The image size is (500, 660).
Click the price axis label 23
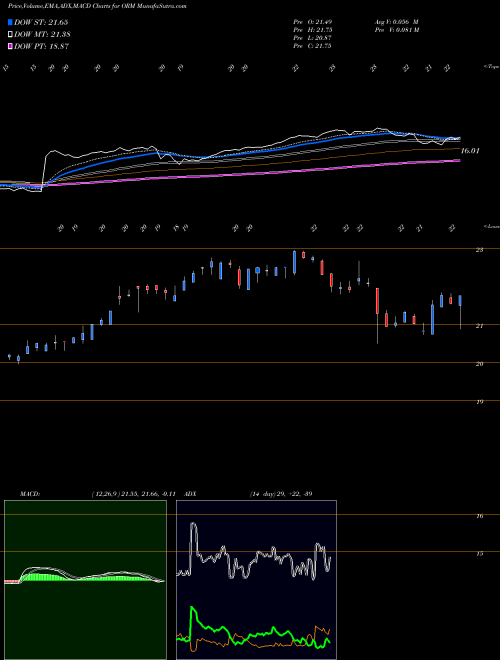[x=479, y=250]
